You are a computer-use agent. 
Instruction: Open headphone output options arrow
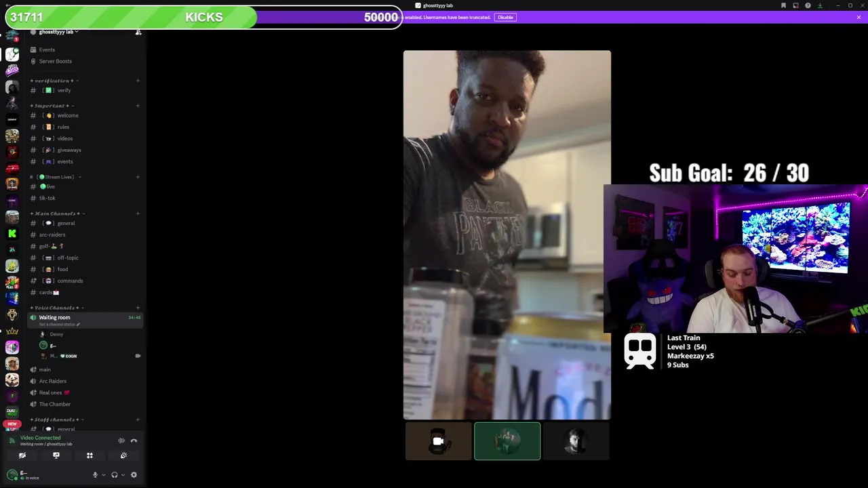123,475
